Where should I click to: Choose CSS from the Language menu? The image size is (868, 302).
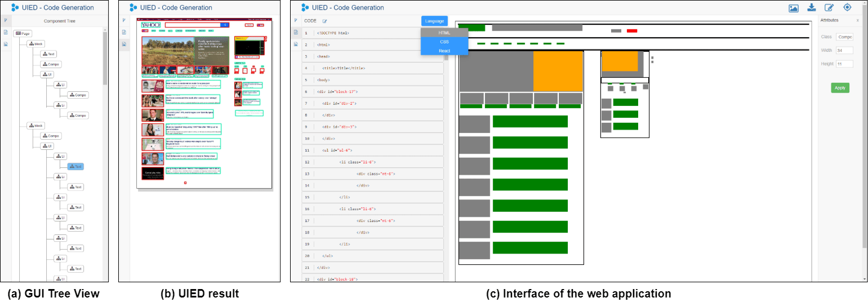(x=444, y=42)
